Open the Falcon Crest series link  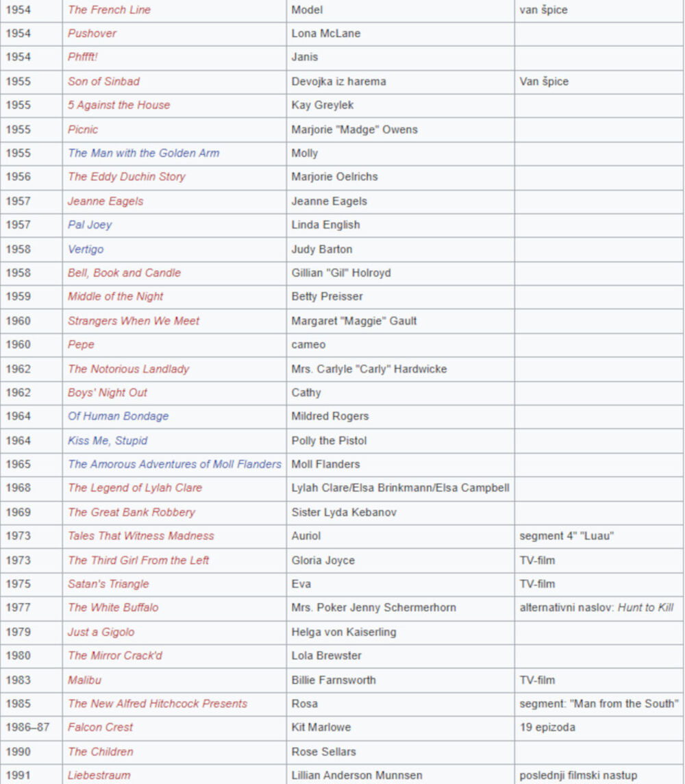[100, 727]
